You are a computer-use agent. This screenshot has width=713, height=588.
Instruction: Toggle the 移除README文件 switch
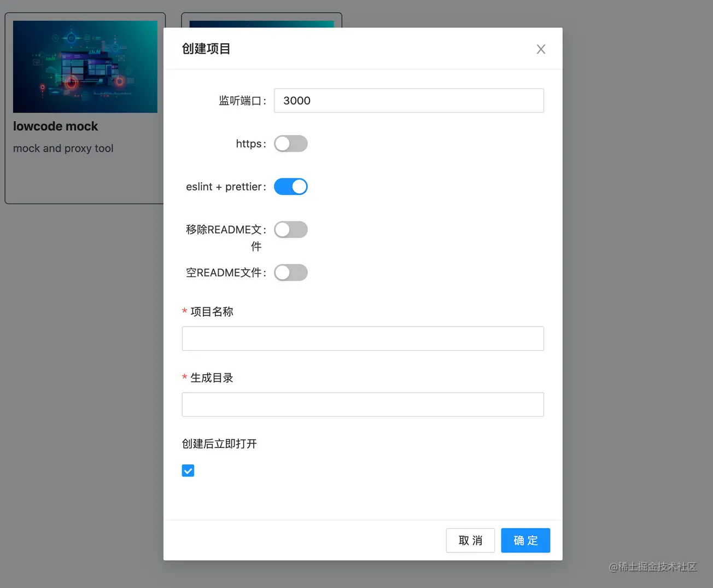coord(291,230)
